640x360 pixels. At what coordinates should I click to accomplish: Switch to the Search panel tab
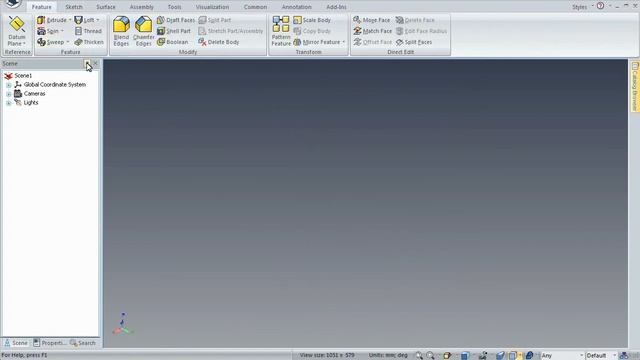(x=83, y=343)
